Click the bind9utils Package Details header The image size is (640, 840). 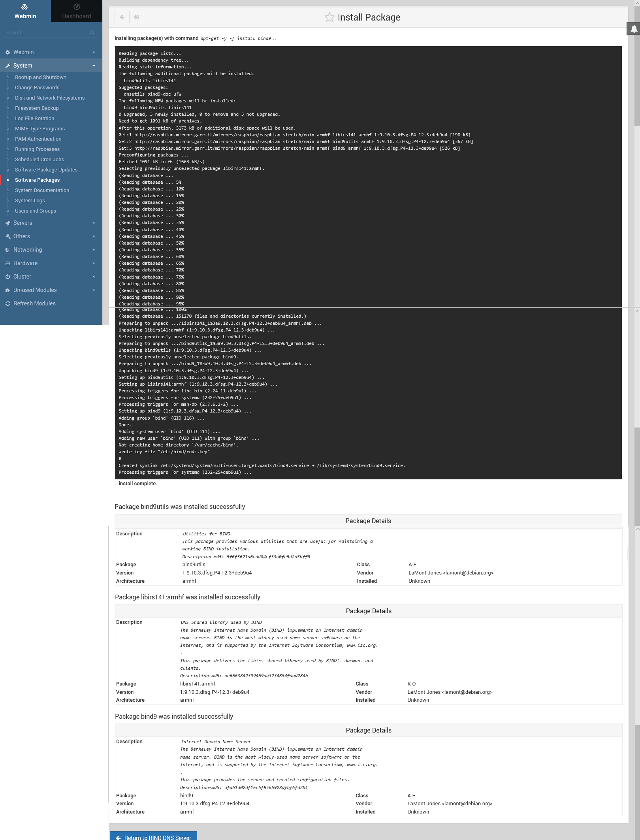coord(368,521)
